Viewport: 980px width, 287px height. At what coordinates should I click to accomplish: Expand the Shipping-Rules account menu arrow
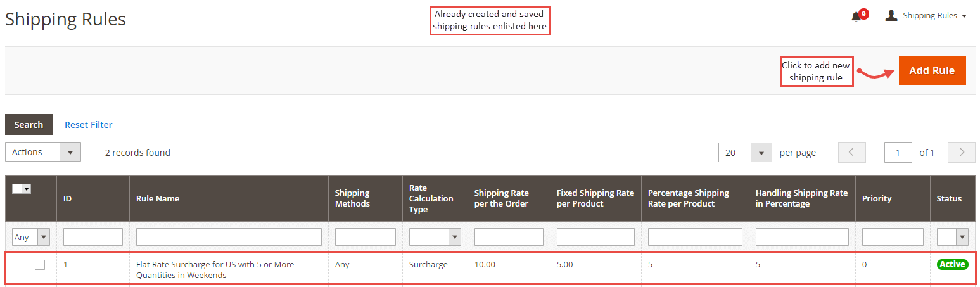click(964, 16)
